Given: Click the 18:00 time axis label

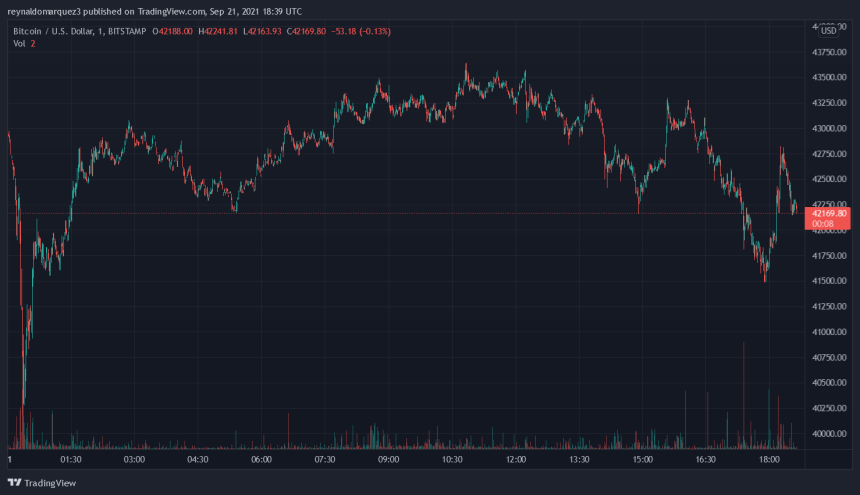Looking at the screenshot, I should point(769,459).
